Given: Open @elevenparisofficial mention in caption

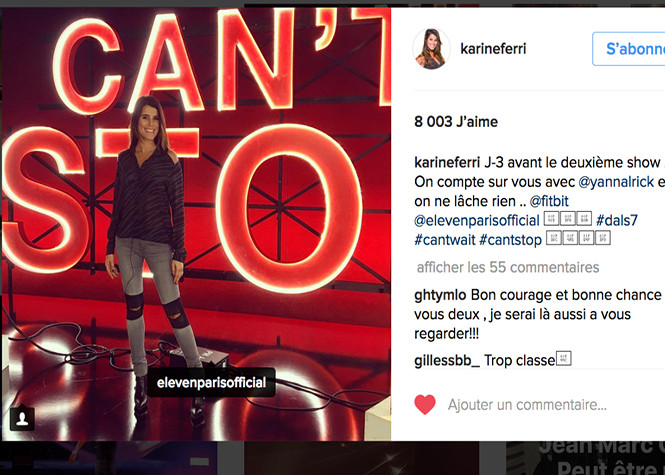Looking at the screenshot, I should click(477, 221).
